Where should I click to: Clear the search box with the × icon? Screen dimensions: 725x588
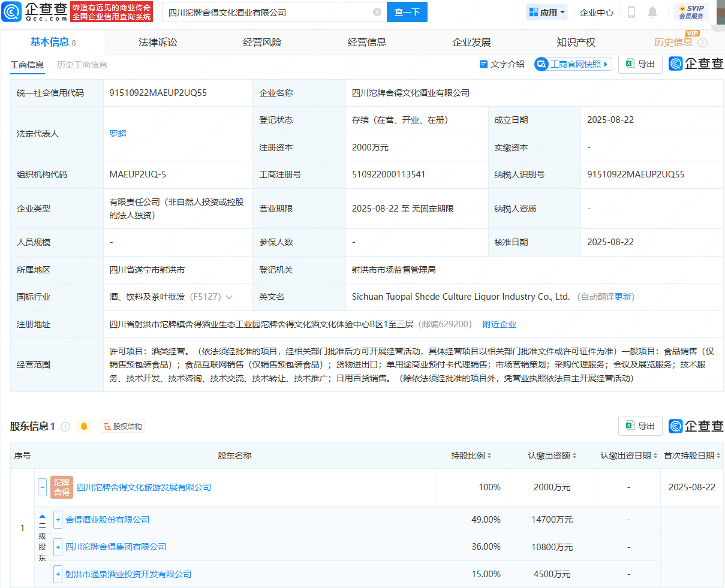(x=377, y=12)
